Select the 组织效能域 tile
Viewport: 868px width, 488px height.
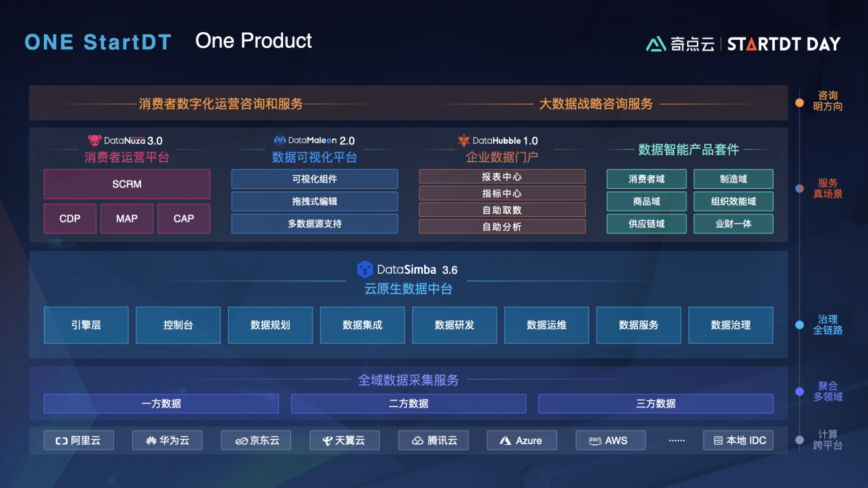pyautogui.click(x=733, y=201)
